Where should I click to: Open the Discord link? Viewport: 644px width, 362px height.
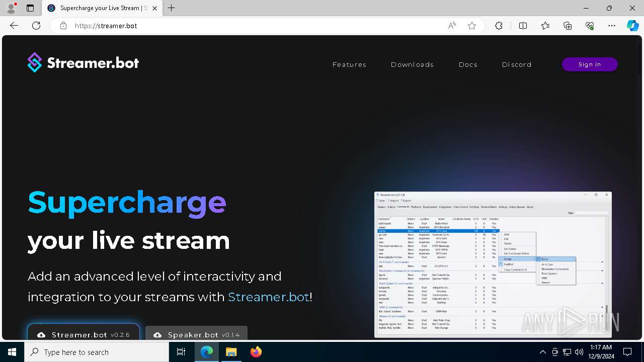click(517, 64)
